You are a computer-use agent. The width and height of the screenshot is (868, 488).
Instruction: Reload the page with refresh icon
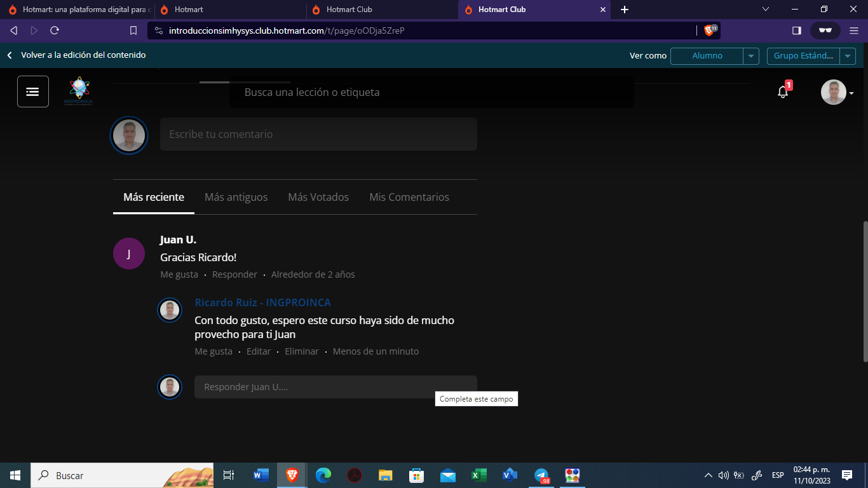click(x=55, y=30)
